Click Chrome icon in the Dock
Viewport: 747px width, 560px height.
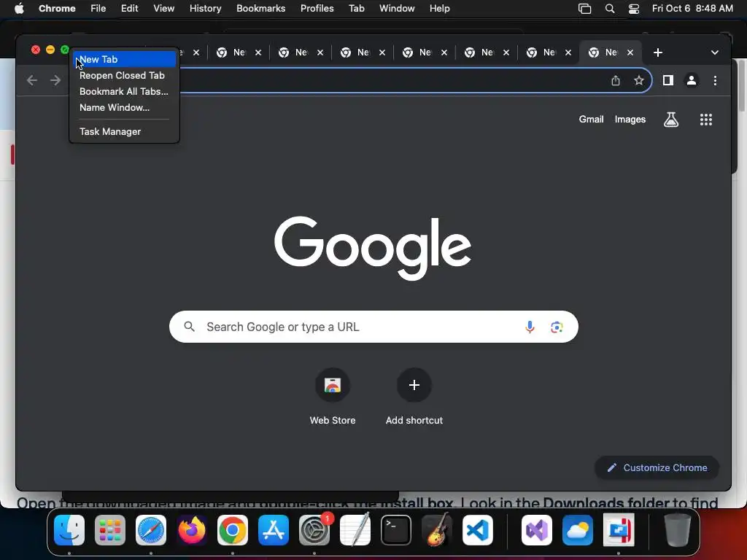pos(233,530)
